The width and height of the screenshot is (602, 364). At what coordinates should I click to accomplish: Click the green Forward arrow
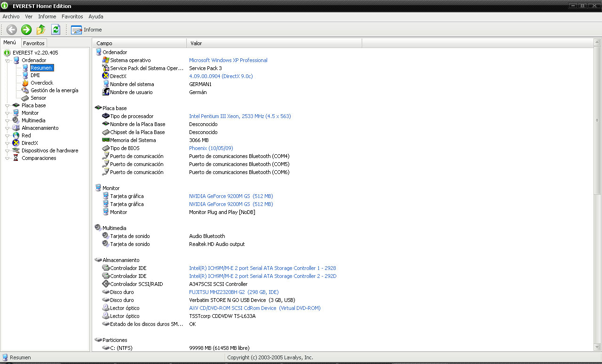click(x=26, y=30)
